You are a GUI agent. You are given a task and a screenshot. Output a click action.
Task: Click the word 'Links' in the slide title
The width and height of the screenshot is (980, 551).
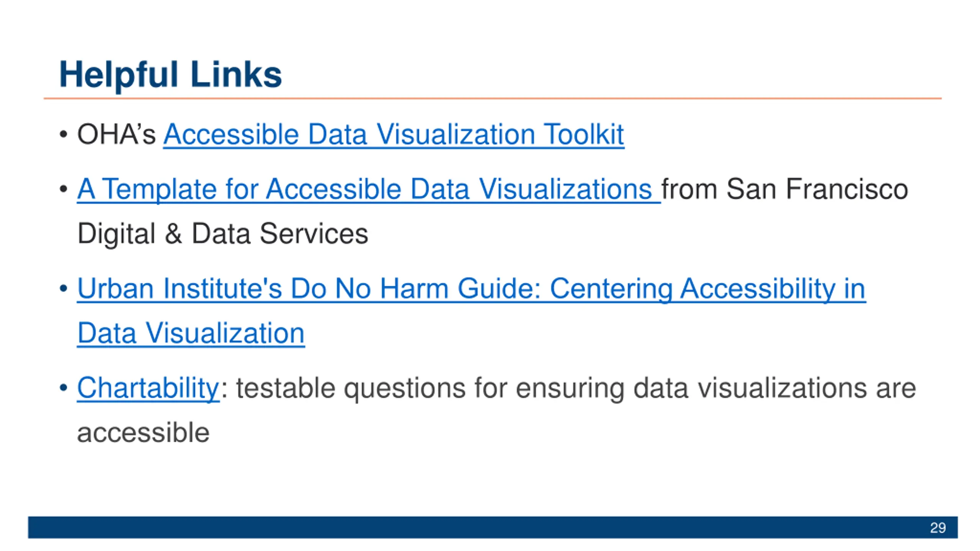click(236, 75)
